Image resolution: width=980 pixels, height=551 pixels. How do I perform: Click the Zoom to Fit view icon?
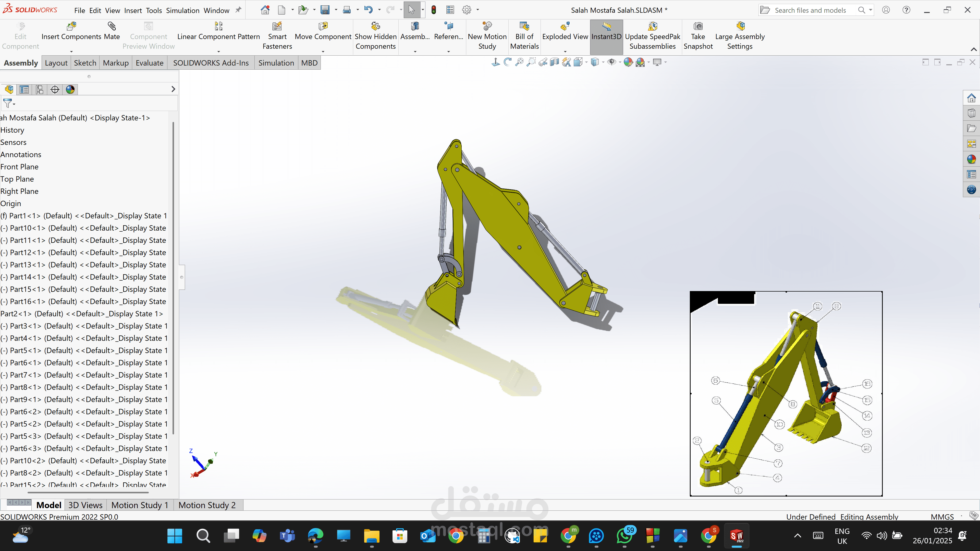click(519, 62)
